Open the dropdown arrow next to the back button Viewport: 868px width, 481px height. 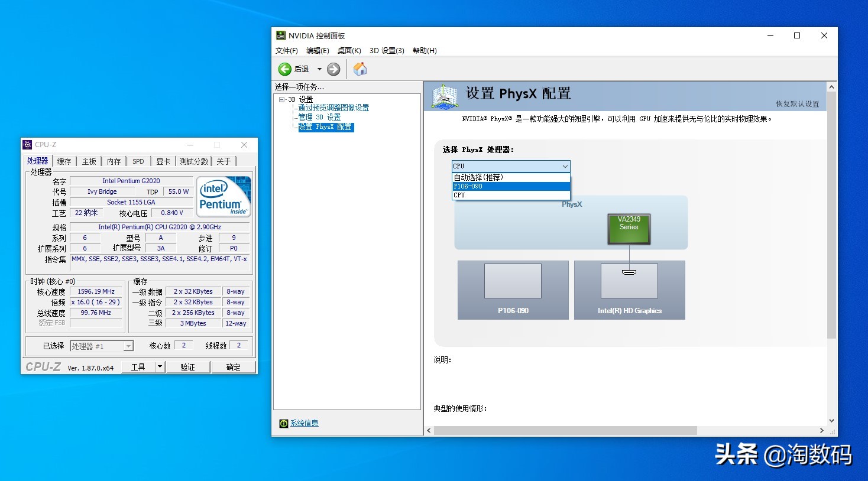319,69
